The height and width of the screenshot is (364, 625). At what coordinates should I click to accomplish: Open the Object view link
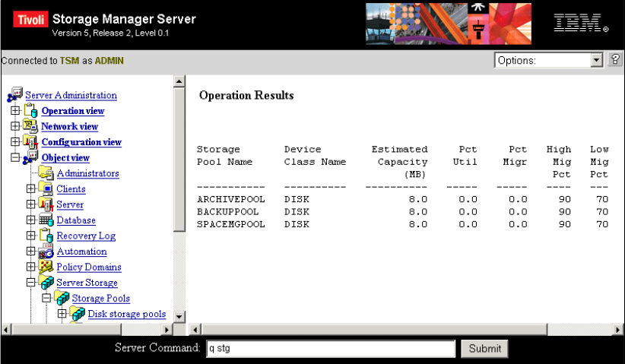coord(65,158)
